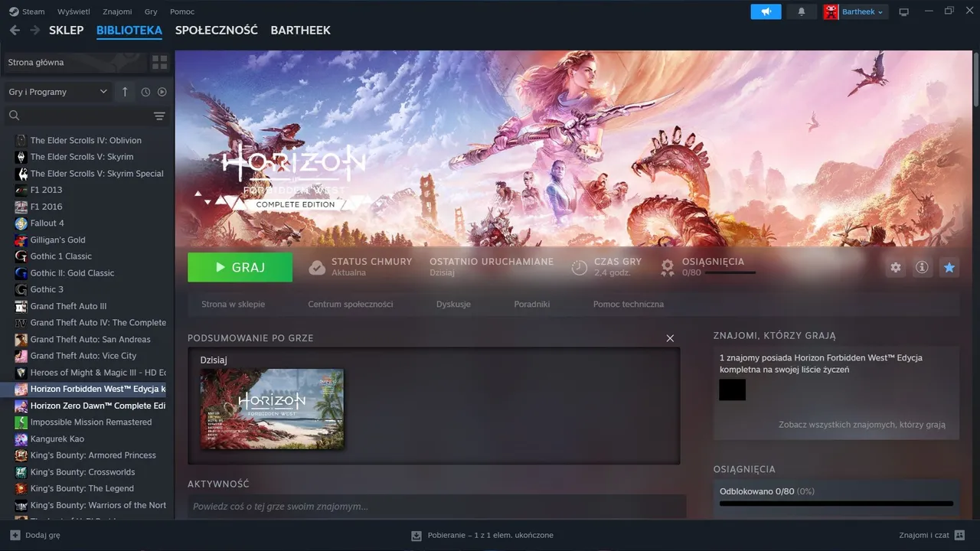Open the Horizon screenshot thumbnail from today
Viewport: 980px width, 551px height.
pos(272,409)
